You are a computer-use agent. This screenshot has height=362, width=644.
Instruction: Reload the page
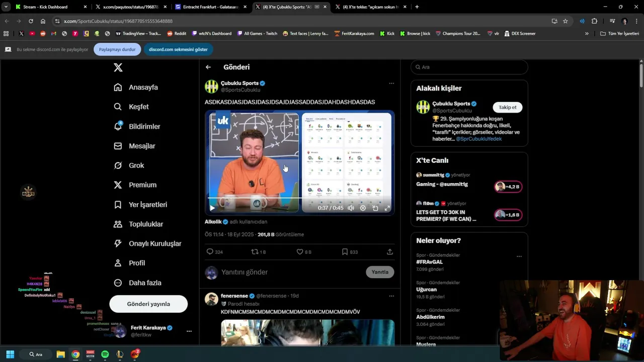tap(31, 21)
